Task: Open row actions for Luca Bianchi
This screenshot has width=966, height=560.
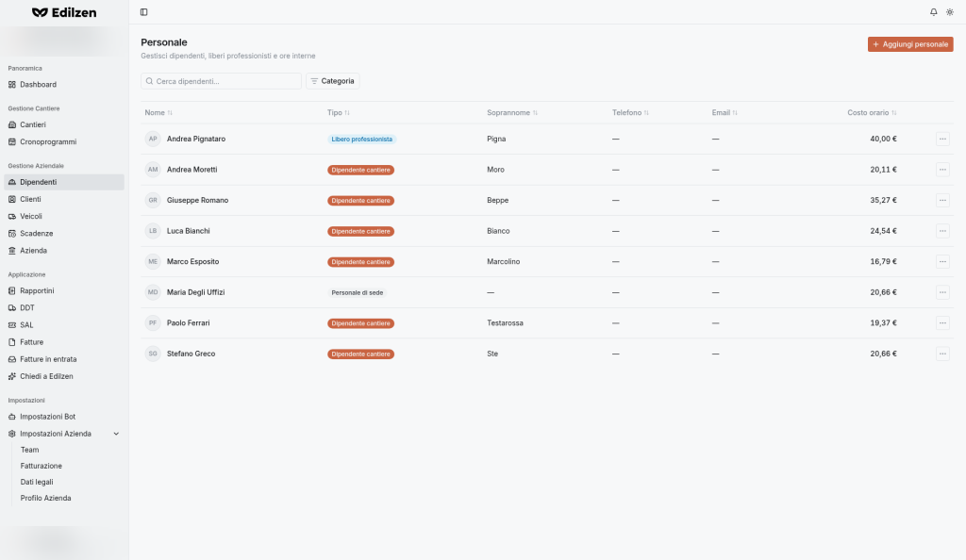Action: click(x=942, y=231)
